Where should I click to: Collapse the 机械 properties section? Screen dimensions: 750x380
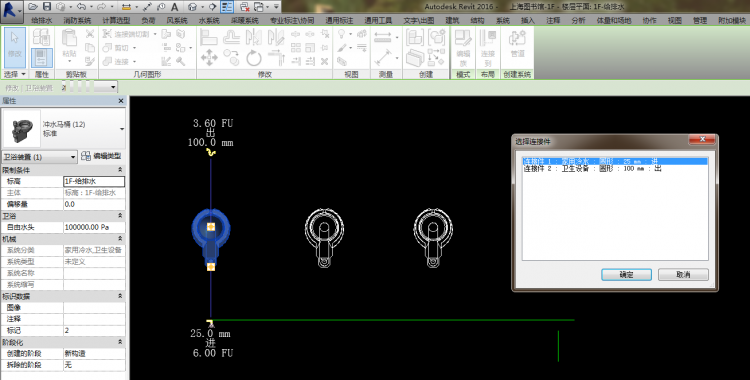pyautogui.click(x=120, y=239)
